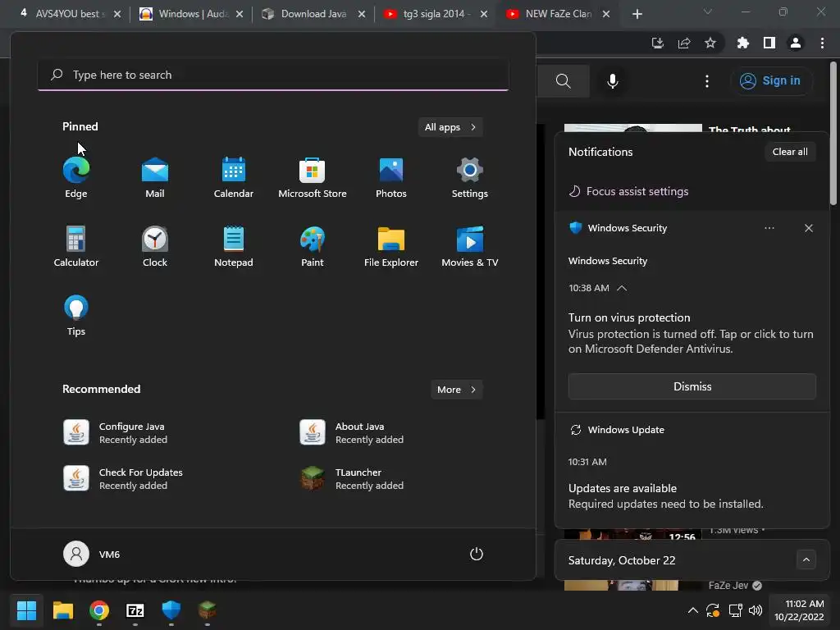This screenshot has width=840, height=630.
Task: Switch to the Windows | Audacity tab
Action: (193, 14)
